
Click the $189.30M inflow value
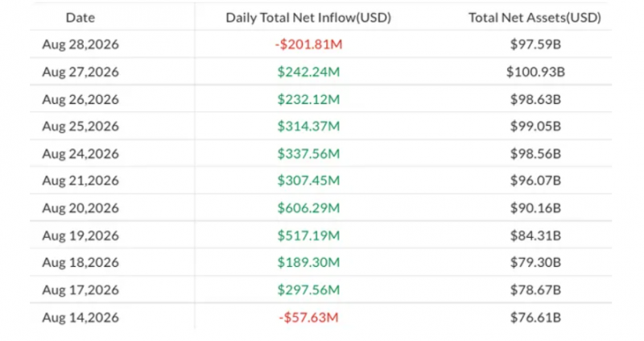click(x=308, y=263)
